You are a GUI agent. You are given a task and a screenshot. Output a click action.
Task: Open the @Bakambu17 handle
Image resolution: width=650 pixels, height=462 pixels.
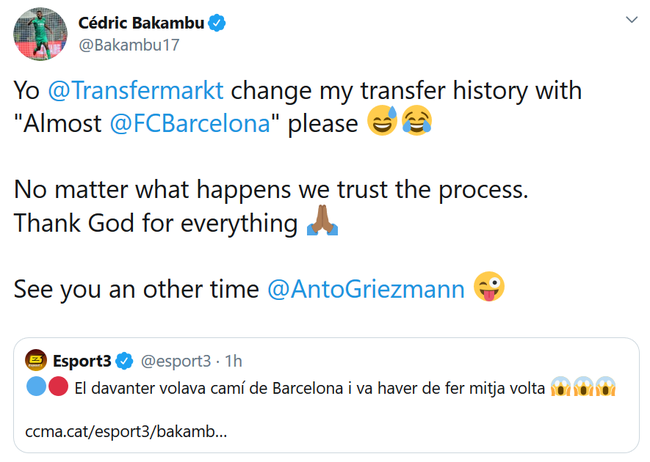click(129, 45)
